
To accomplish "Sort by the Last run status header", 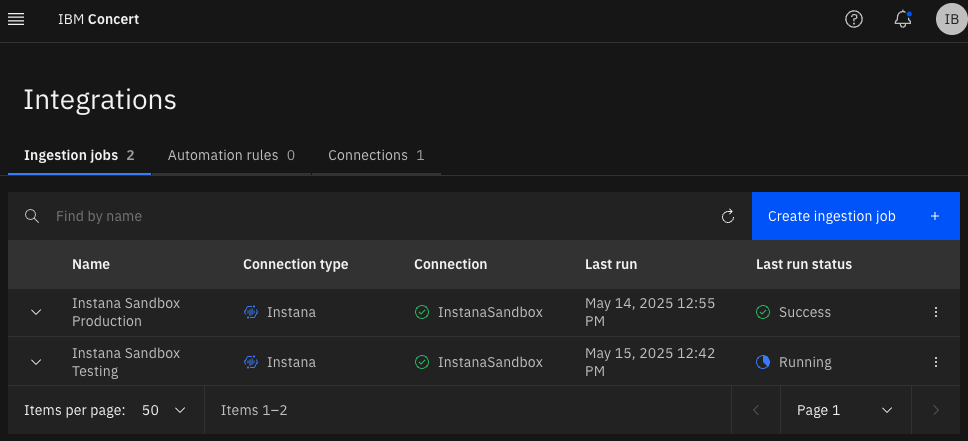I will point(804,264).
